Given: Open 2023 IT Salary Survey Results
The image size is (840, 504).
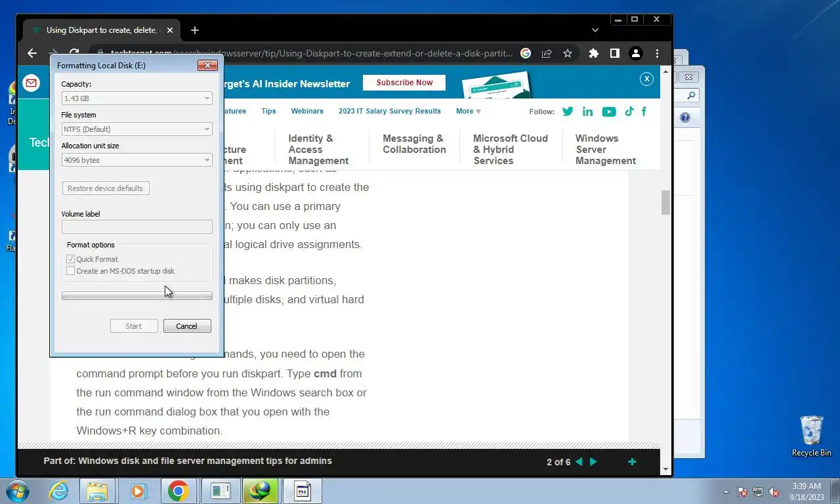Looking at the screenshot, I should point(390,112).
